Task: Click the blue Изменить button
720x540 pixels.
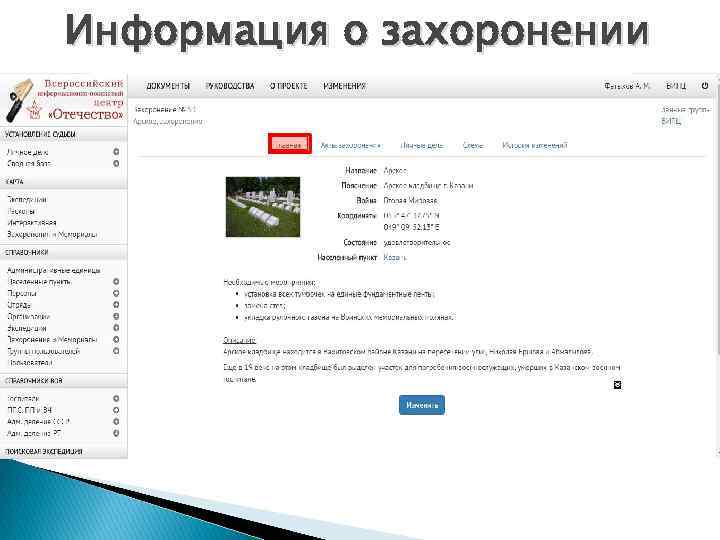Action: pos(422,405)
